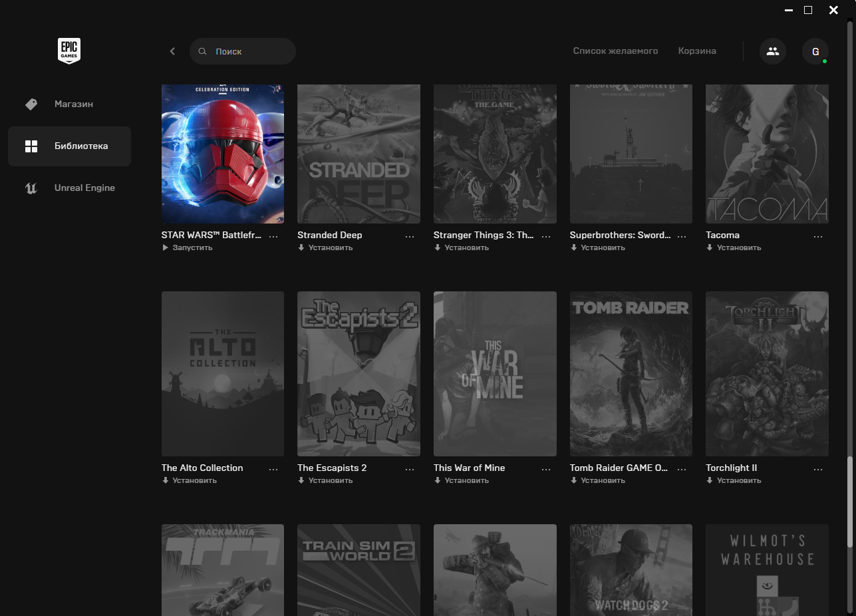856x616 pixels.
Task: Open Магазин in the sidebar
Action: click(x=69, y=104)
